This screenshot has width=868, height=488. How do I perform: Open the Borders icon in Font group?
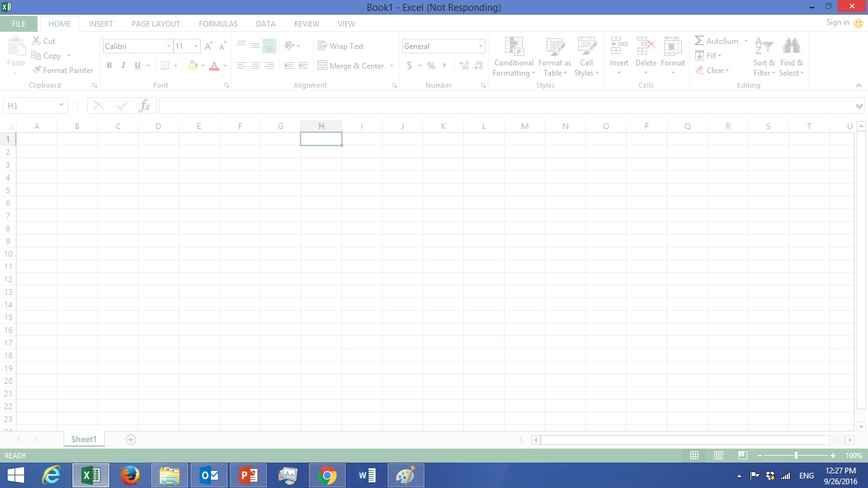coord(165,65)
